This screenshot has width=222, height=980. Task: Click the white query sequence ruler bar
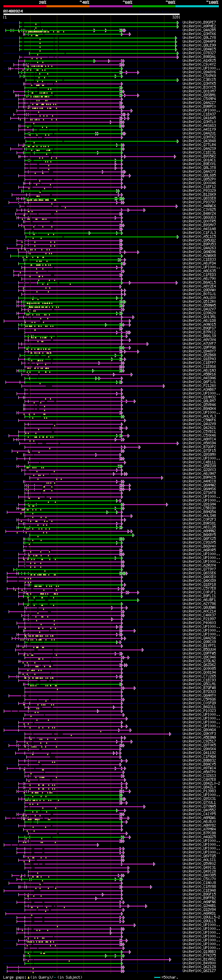coord(91,15)
